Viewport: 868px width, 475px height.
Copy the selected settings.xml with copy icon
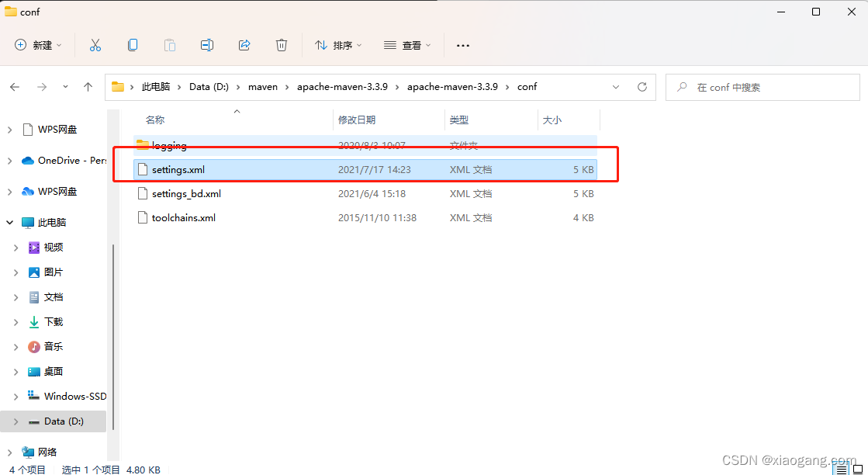tap(132, 45)
